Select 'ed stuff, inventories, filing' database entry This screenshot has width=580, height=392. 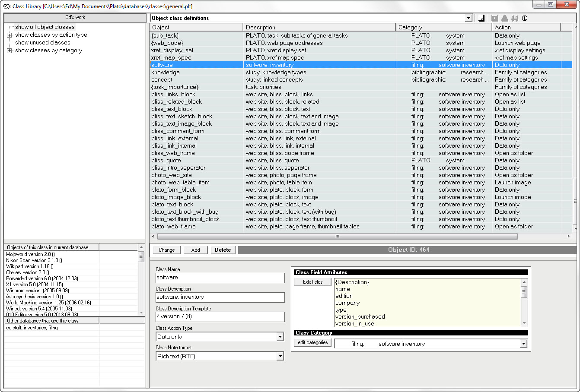pyautogui.click(x=32, y=328)
